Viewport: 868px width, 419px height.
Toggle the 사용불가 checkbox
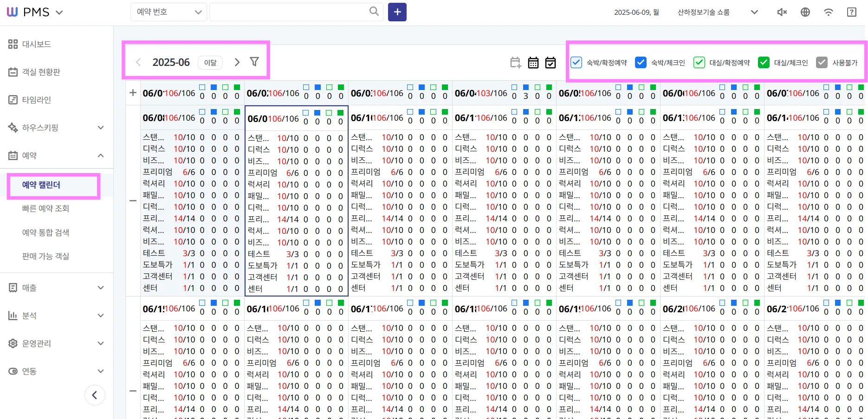point(822,62)
